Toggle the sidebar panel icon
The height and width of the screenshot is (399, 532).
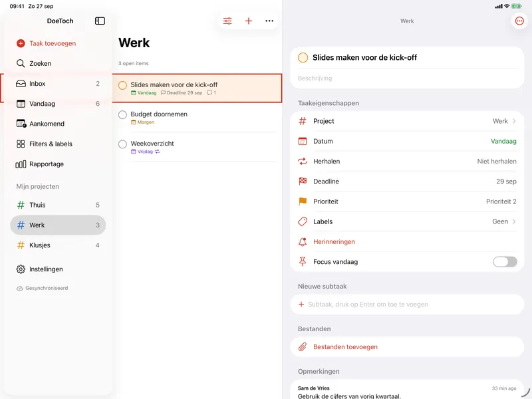100,21
